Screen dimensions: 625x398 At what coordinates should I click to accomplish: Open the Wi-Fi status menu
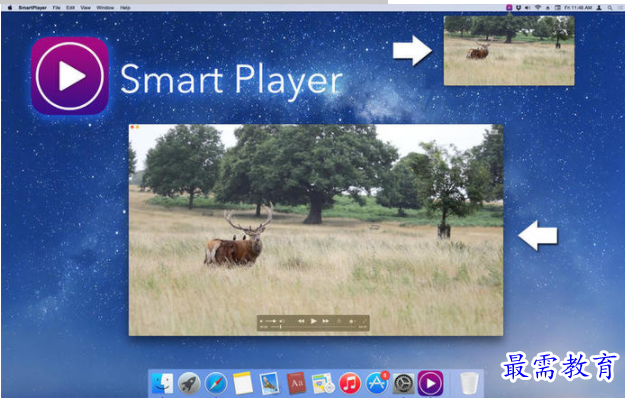(538, 8)
